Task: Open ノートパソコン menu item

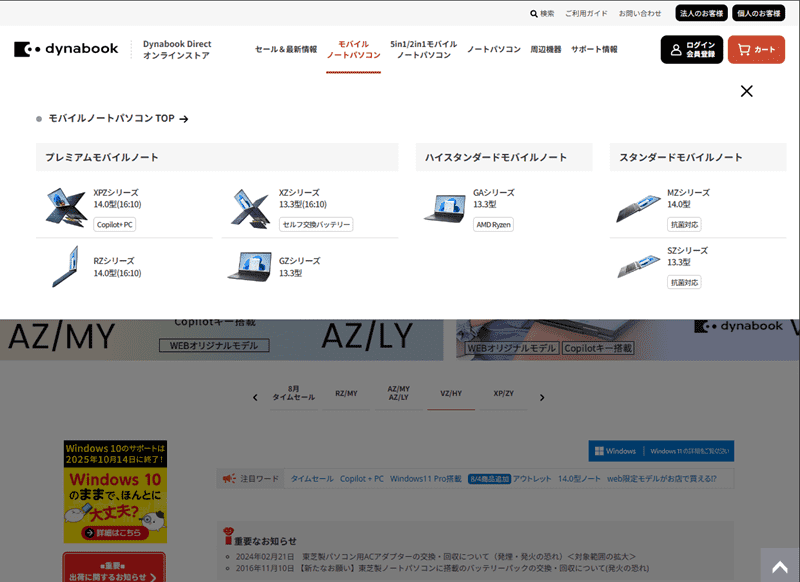Action: coord(494,49)
